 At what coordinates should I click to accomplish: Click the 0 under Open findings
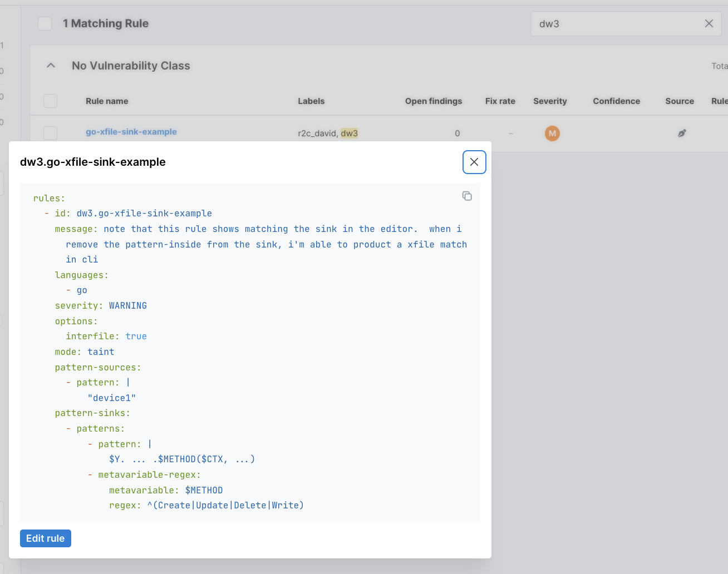(x=457, y=133)
